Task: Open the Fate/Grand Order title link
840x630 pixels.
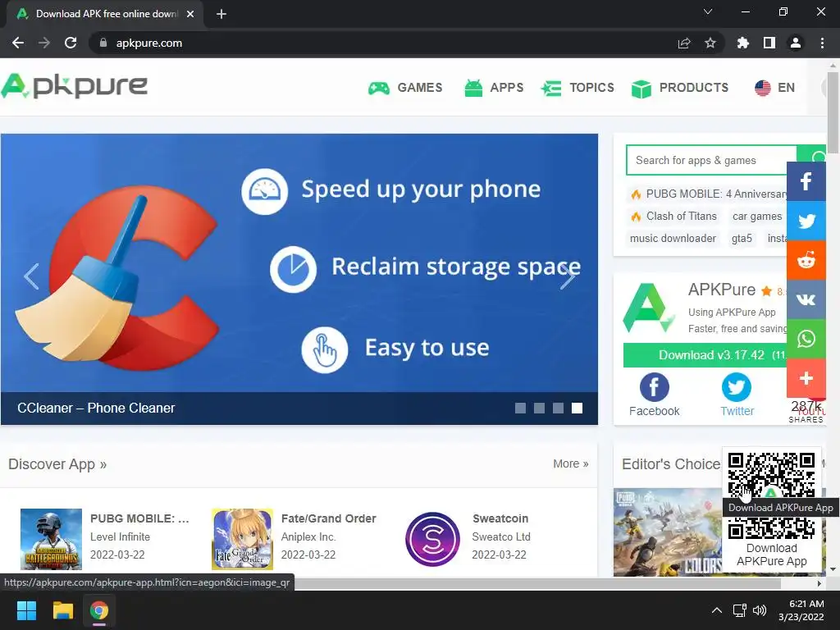Action: point(328,518)
